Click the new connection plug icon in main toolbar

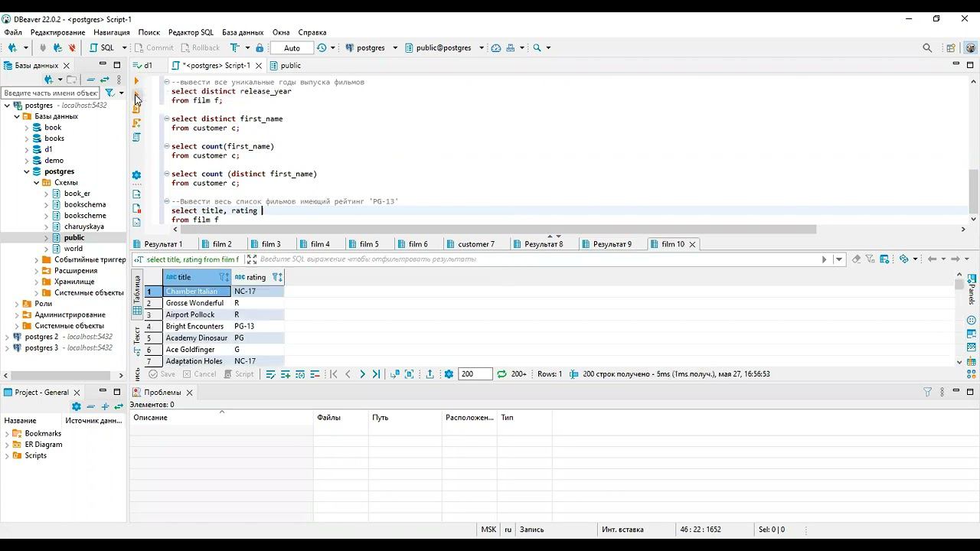pyautogui.click(x=11, y=47)
